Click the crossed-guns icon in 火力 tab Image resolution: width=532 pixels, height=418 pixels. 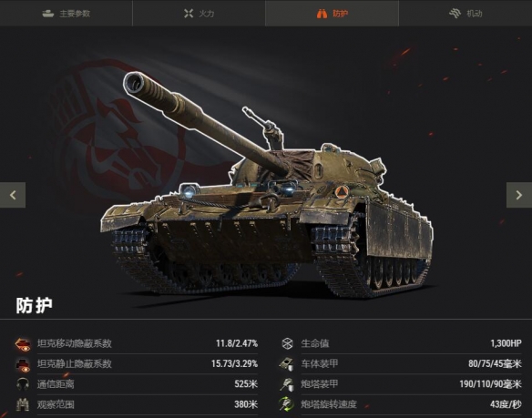[189, 14]
